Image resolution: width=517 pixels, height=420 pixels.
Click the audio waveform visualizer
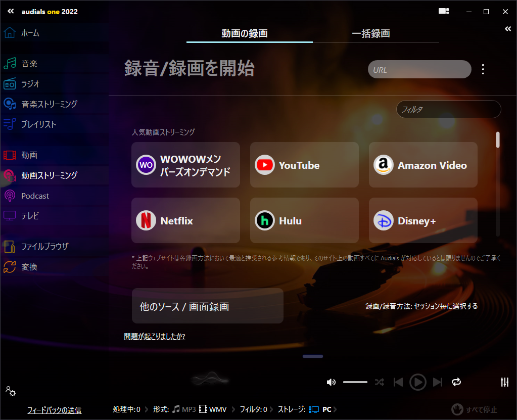pyautogui.click(x=210, y=379)
